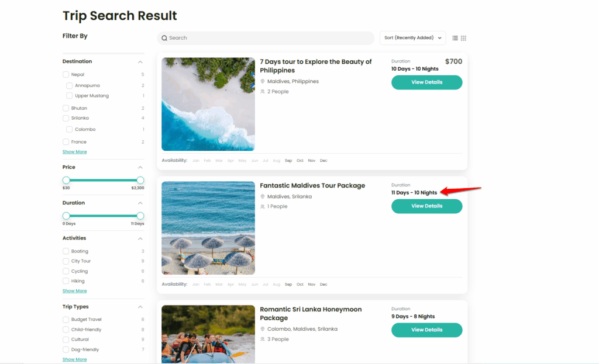Check the Nepal destination filter
The height and width of the screenshot is (364, 599).
[x=66, y=75]
